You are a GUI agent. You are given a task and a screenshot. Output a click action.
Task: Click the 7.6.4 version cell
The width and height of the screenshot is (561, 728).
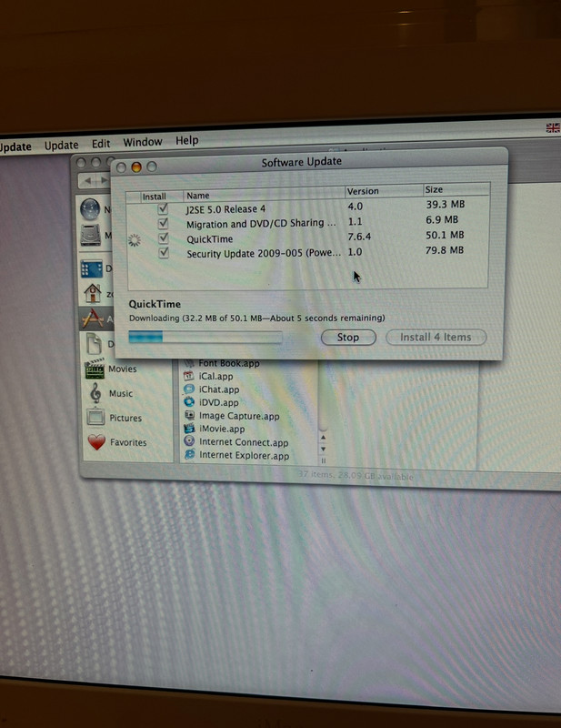(359, 237)
